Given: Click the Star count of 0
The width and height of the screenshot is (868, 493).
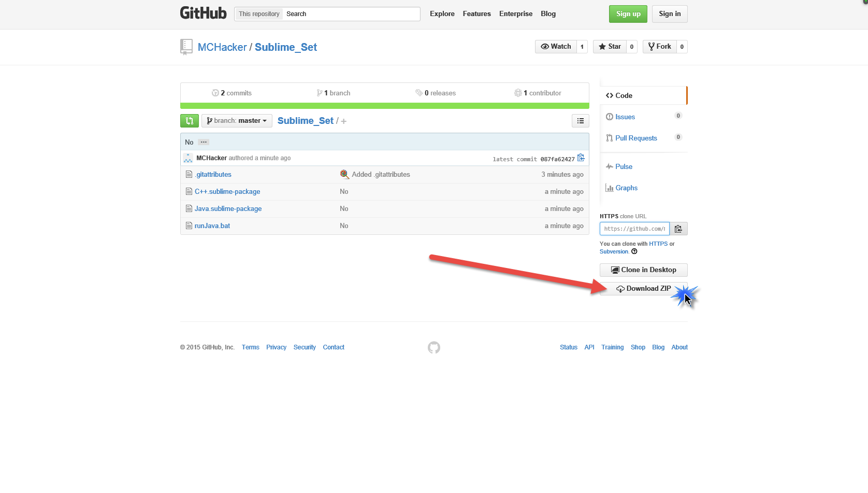Looking at the screenshot, I should [x=632, y=47].
